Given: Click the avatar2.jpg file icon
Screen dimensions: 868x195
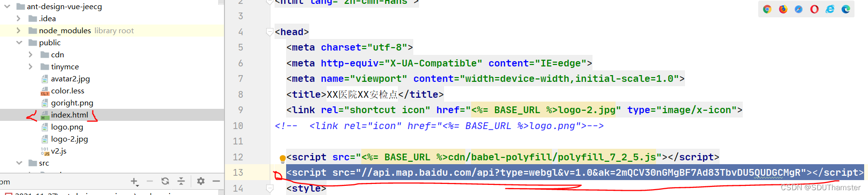Looking at the screenshot, I should coord(45,79).
